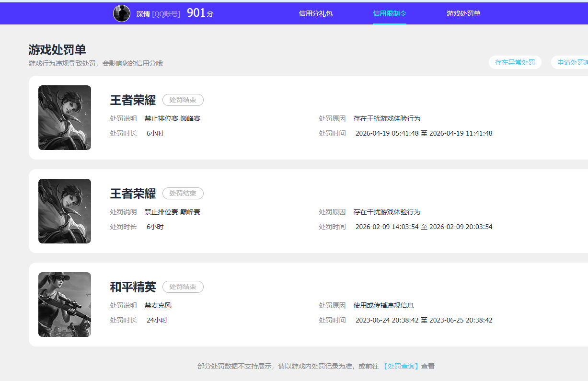This screenshot has height=381, width=588.
Task: Click 禁止排位赛 巅峰赛 in 2026-04-19 penalty
Action: pos(172,118)
